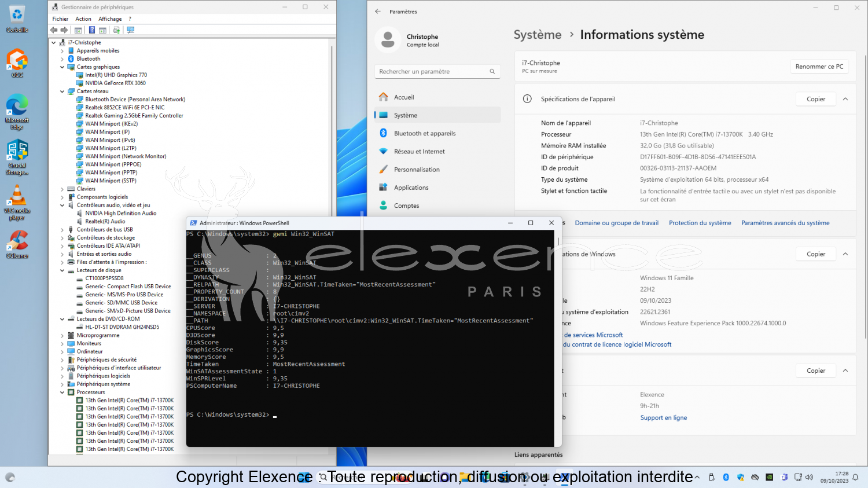Collapse i7-Christophe root node in Device Manager
Image resolution: width=868 pixels, height=488 pixels.
54,42
